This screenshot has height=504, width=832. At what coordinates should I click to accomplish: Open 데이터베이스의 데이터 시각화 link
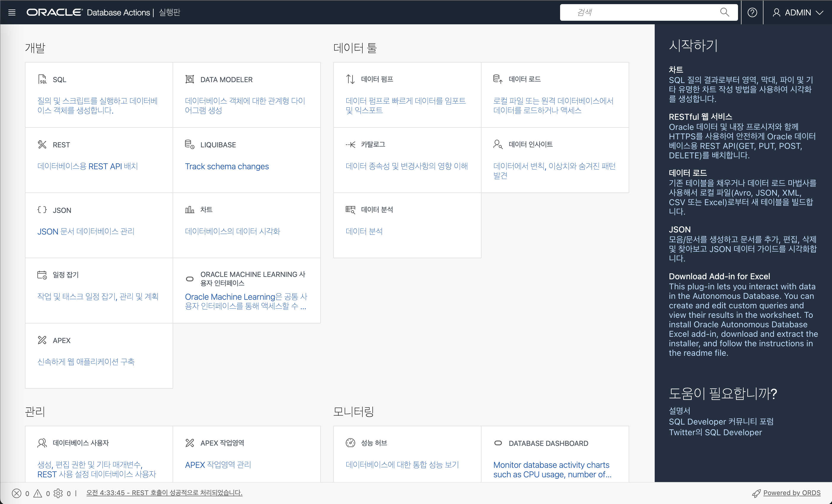coord(233,231)
